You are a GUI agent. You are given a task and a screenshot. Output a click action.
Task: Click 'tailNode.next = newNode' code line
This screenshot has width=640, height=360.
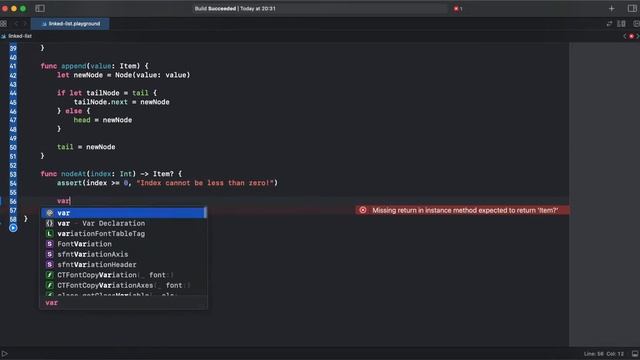[121, 102]
